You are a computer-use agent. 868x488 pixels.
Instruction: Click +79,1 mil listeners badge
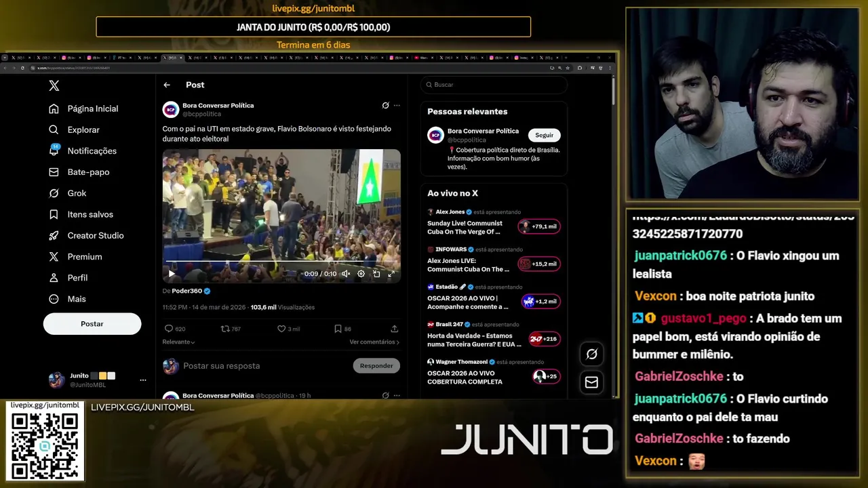pyautogui.click(x=539, y=226)
